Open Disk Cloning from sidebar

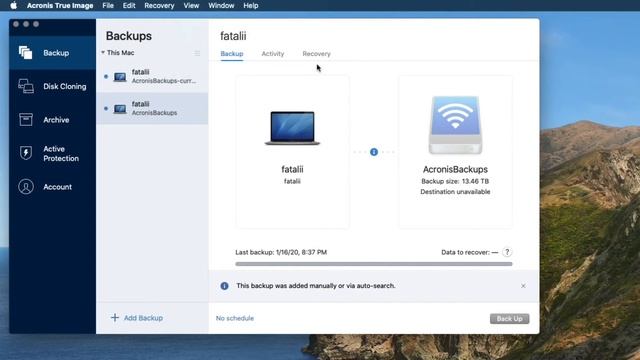coord(52,86)
